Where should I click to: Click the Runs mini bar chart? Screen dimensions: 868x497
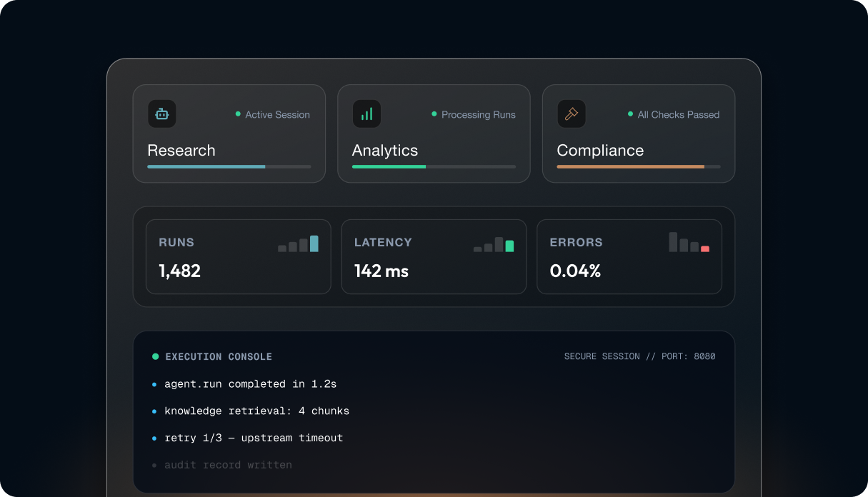298,244
